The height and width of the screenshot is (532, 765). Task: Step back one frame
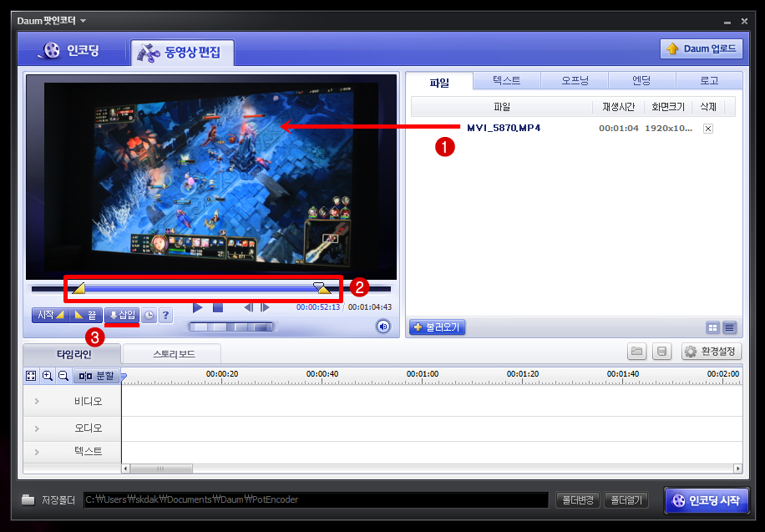pos(248,307)
